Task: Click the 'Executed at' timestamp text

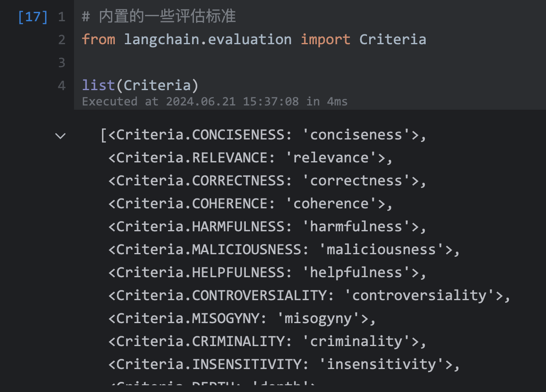Action: [x=214, y=102]
